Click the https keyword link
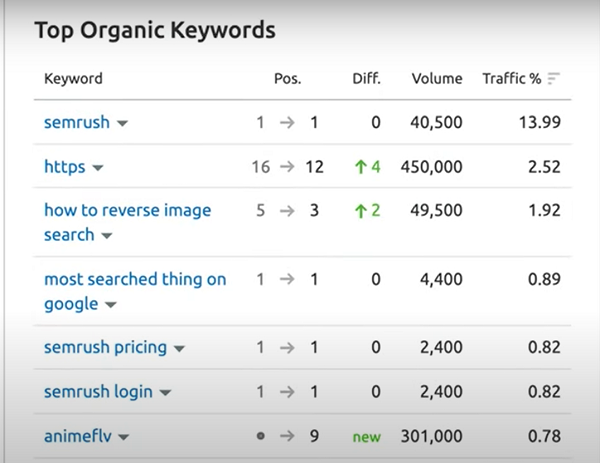Screen dimensions: 600x463 click(65, 166)
